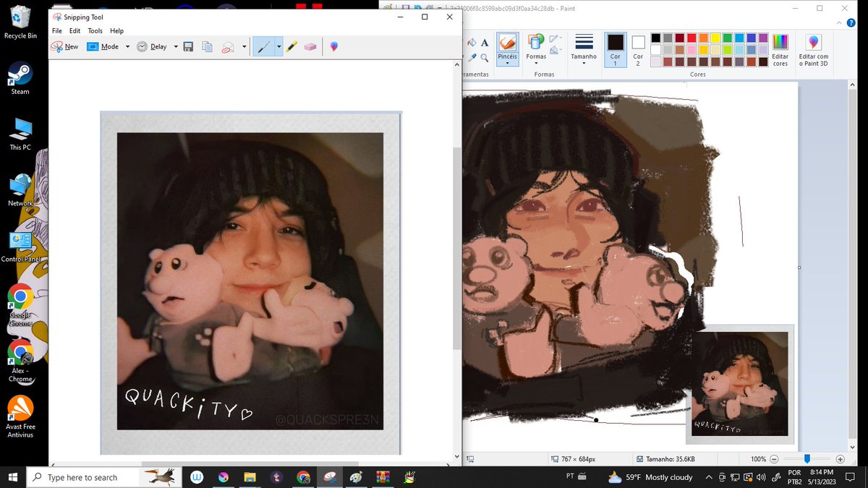This screenshot has width=868, height=488.
Task: Pick the green color swatch
Action: (x=728, y=38)
